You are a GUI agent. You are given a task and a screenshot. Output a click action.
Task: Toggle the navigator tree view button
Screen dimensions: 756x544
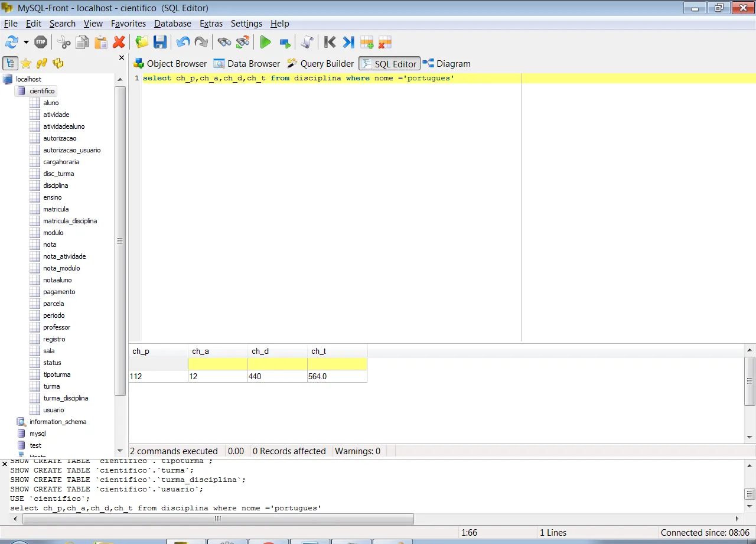click(10, 63)
